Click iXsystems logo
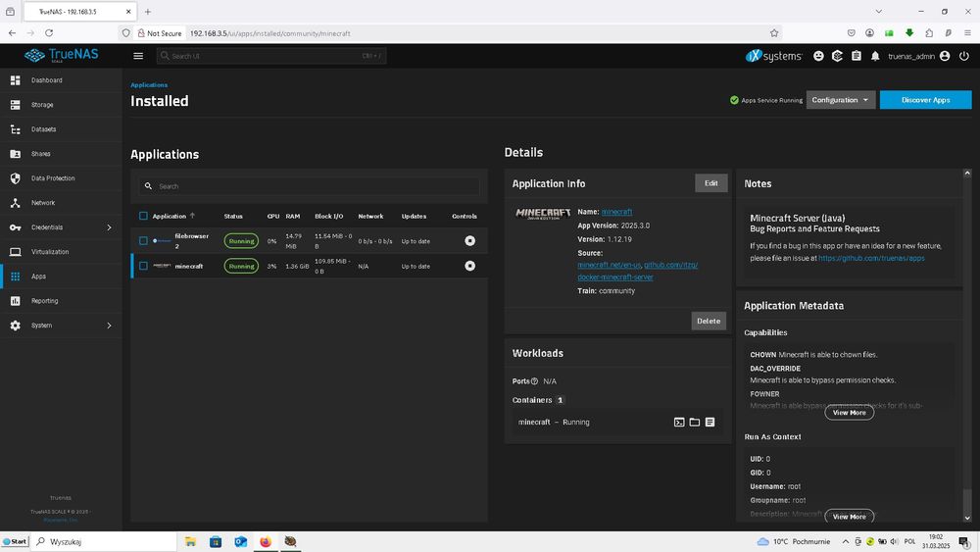The image size is (980, 552). pyautogui.click(x=774, y=56)
